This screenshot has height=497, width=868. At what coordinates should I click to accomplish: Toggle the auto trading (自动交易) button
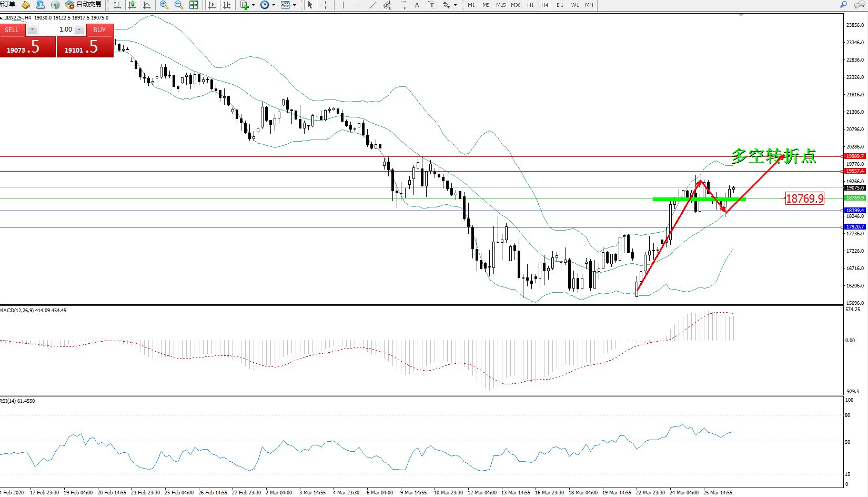click(84, 5)
